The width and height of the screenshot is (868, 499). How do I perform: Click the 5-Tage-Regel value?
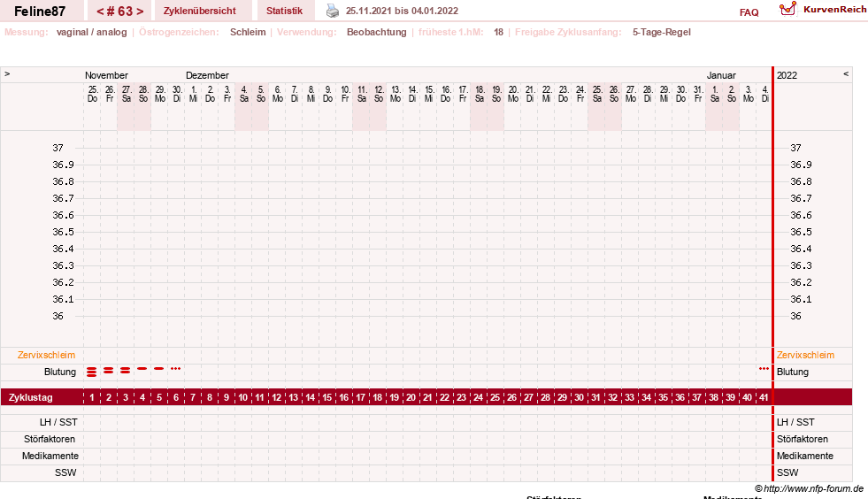pyautogui.click(x=662, y=32)
